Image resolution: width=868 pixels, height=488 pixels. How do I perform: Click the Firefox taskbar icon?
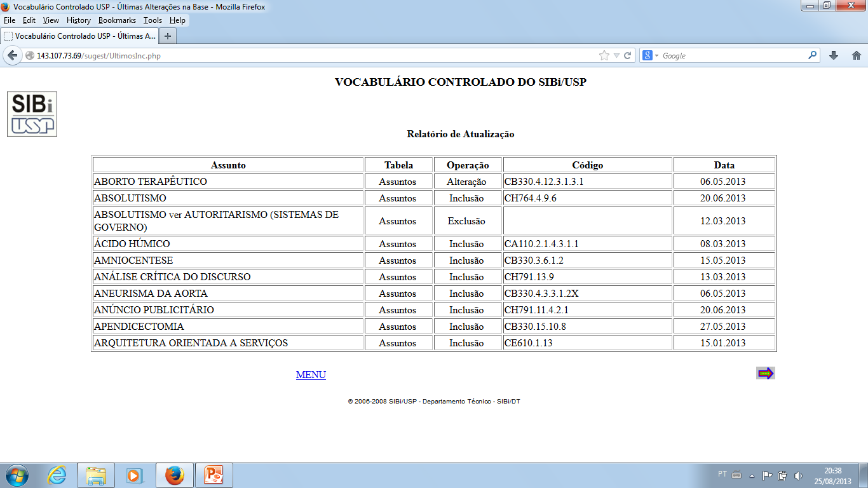[174, 475]
